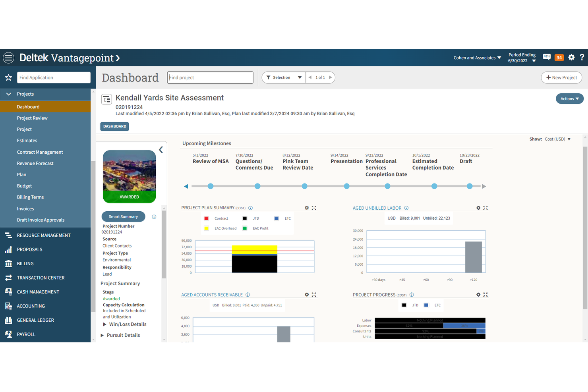
Task: Click the info icon next to Smart Summary
Action: click(x=154, y=216)
